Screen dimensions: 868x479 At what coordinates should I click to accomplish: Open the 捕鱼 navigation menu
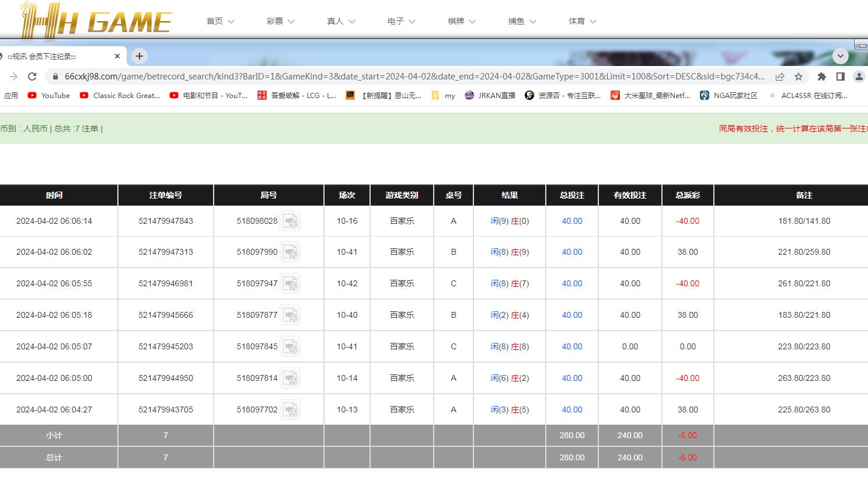pos(522,21)
